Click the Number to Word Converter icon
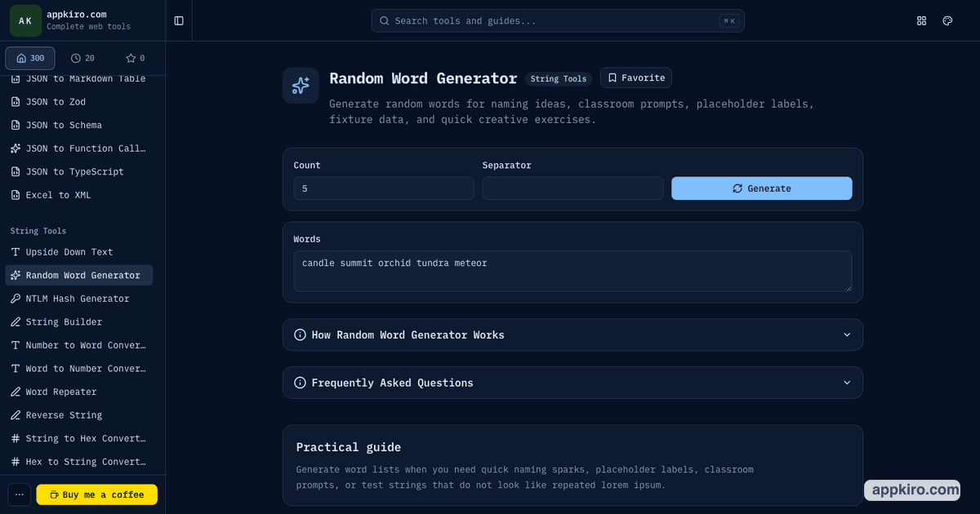This screenshot has width=980, height=514. 16,345
